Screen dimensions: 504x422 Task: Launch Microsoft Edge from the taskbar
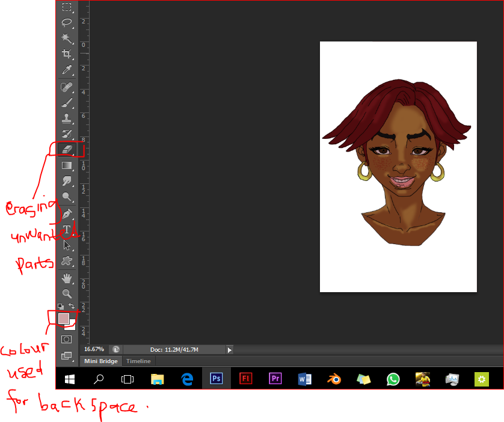187,379
